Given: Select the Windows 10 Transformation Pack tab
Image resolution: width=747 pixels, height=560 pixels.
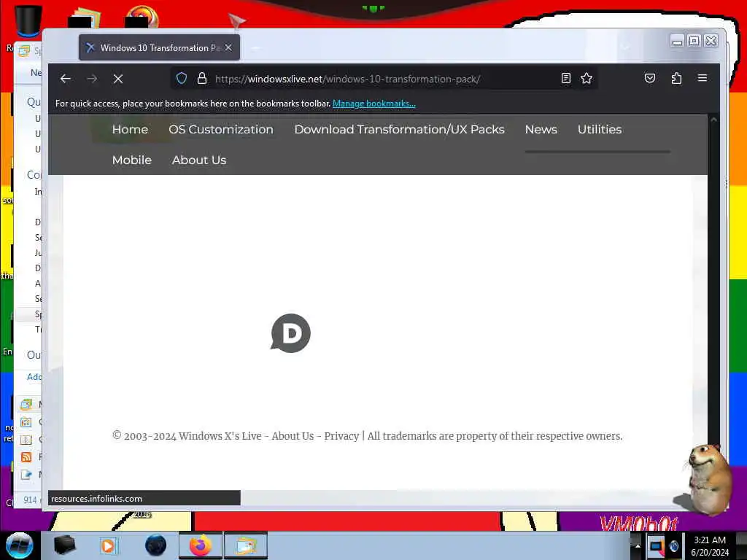Looking at the screenshot, I should point(160,47).
